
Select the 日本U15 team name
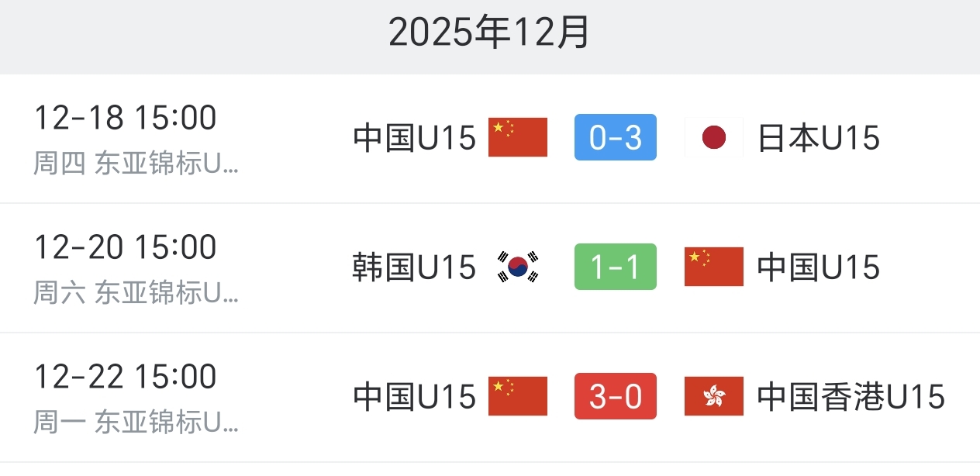click(x=819, y=139)
